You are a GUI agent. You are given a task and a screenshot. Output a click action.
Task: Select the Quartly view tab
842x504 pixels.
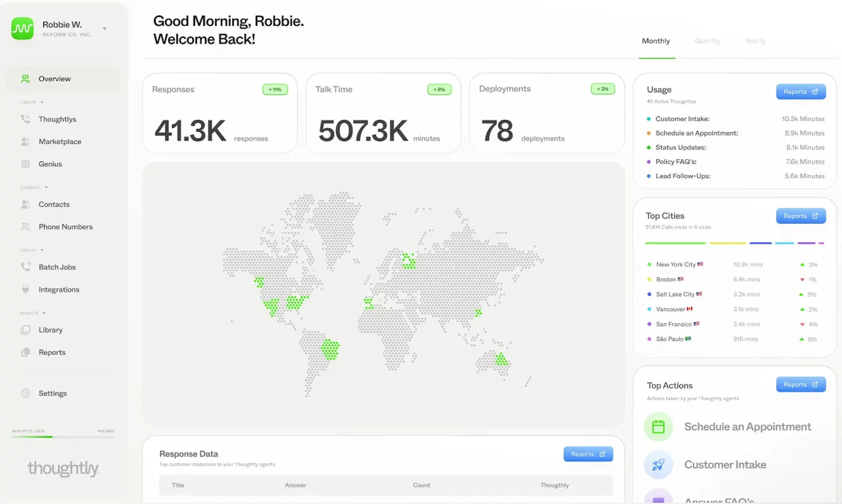coord(707,41)
